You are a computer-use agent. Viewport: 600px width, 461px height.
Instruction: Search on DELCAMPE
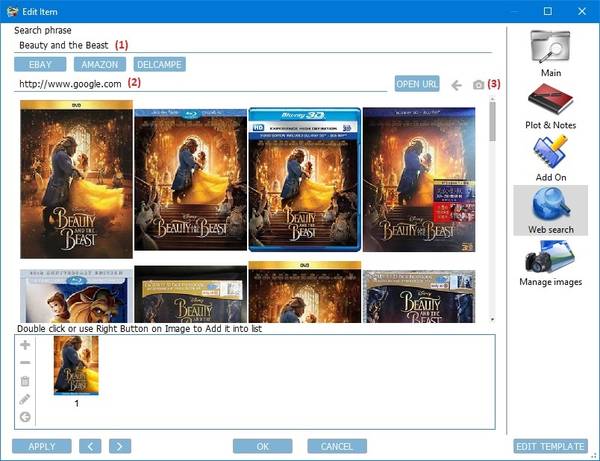coord(160,64)
